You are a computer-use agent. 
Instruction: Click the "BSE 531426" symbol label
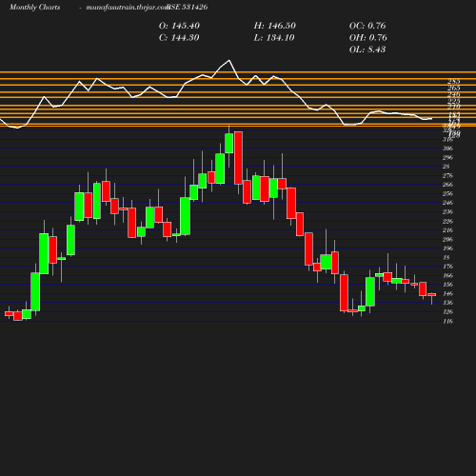[x=188, y=7]
